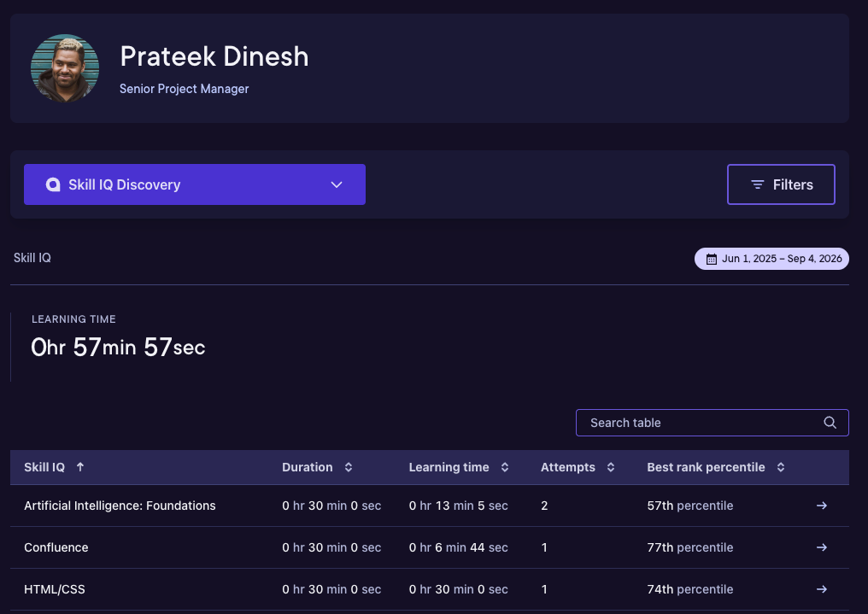Click the filter lines icon
This screenshot has height=614, width=868.
(757, 184)
